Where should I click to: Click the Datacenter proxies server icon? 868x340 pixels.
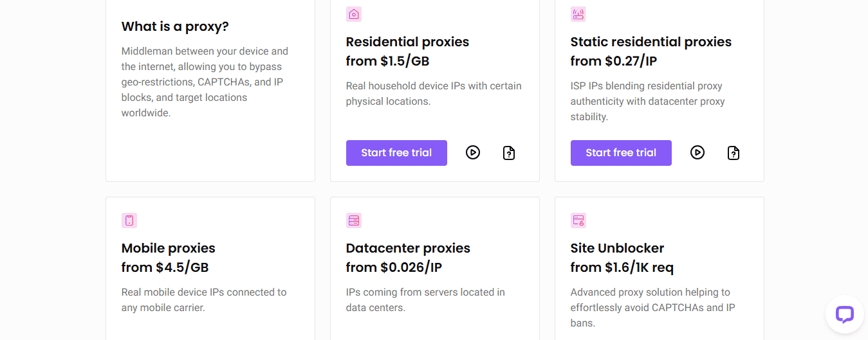coord(354,220)
